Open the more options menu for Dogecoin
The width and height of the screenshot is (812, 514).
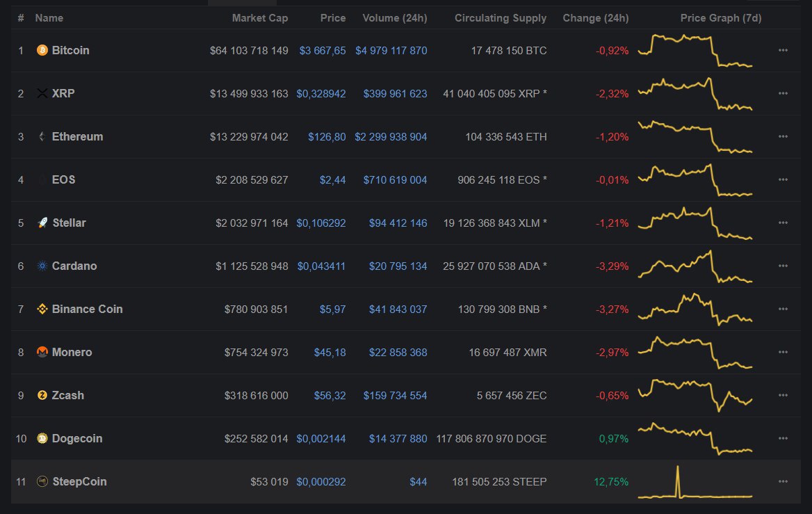(783, 438)
